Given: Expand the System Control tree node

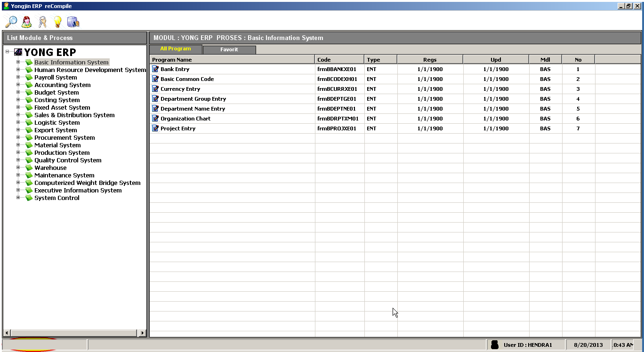Looking at the screenshot, I should (x=18, y=198).
